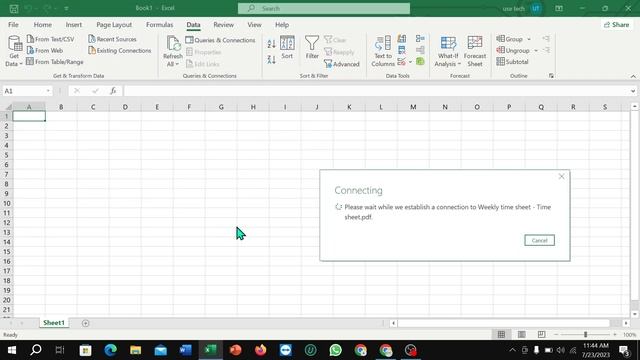640x360 pixels.
Task: Open Word from the taskbar
Action: click(x=185, y=350)
